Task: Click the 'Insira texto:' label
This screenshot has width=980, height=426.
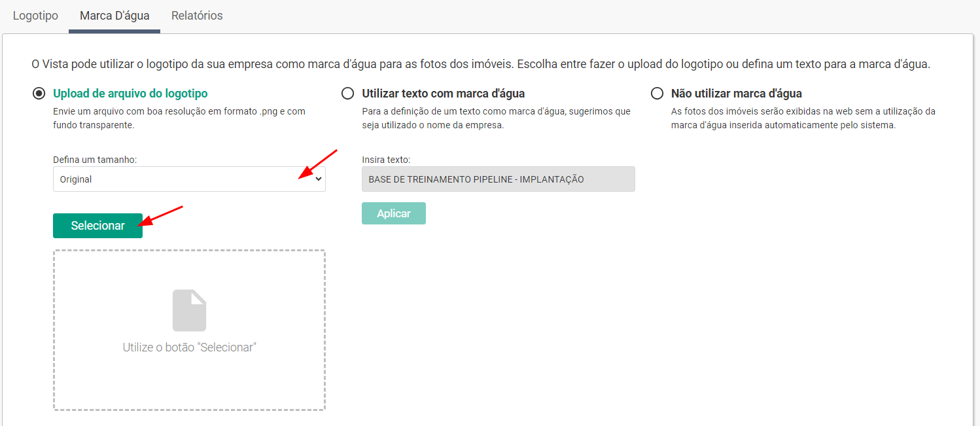Action: click(386, 160)
